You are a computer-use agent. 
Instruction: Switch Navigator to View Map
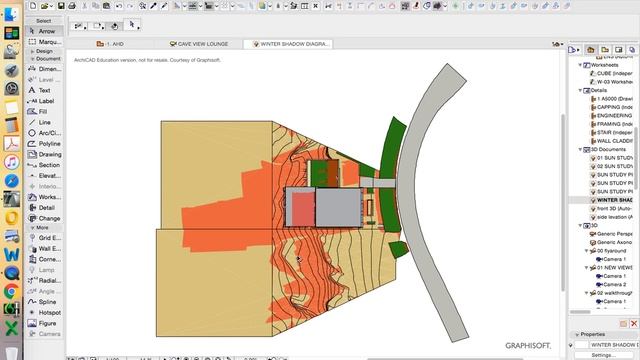pyautogui.click(x=605, y=50)
